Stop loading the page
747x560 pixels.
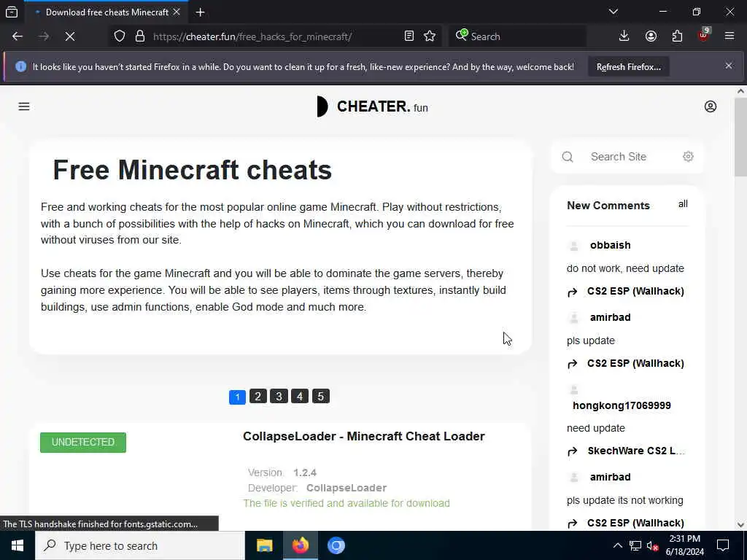tap(70, 36)
